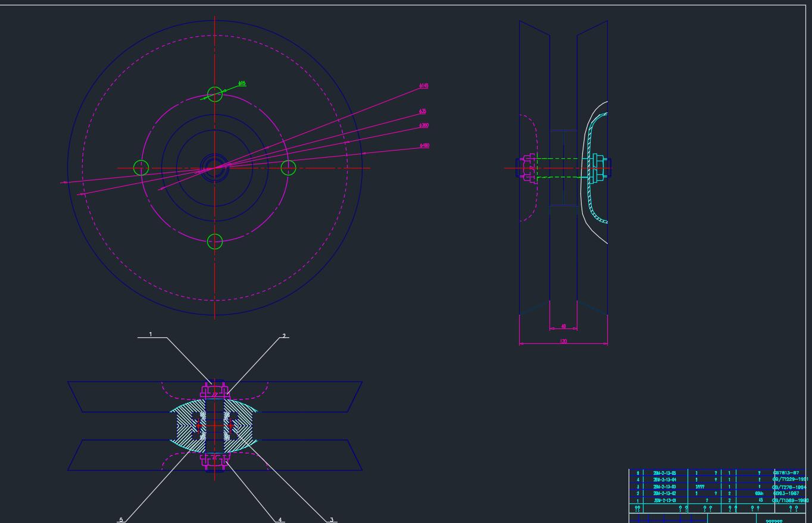Click the right green bolt hole circle
This screenshot has width=812, height=523.
pyautogui.click(x=288, y=168)
